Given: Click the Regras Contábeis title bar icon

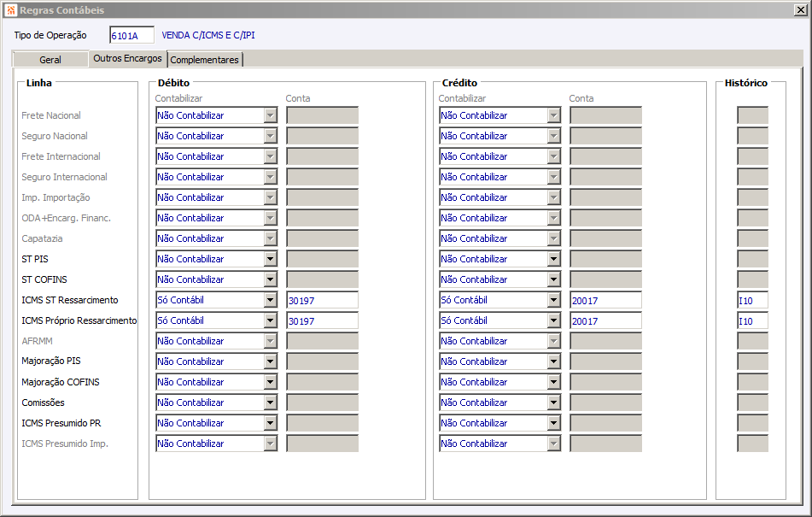Looking at the screenshot, I should [x=11, y=10].
